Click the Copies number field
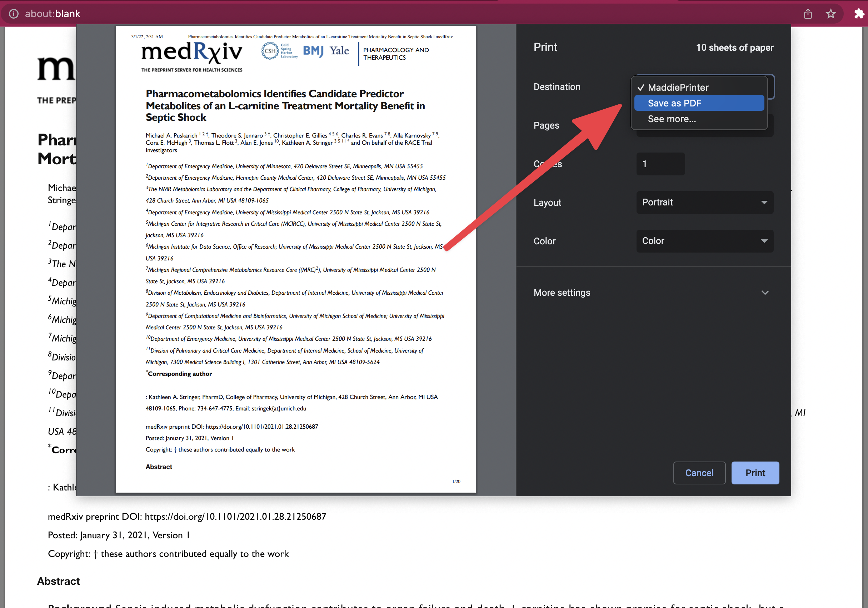Image resolution: width=868 pixels, height=608 pixels. pyautogui.click(x=660, y=164)
